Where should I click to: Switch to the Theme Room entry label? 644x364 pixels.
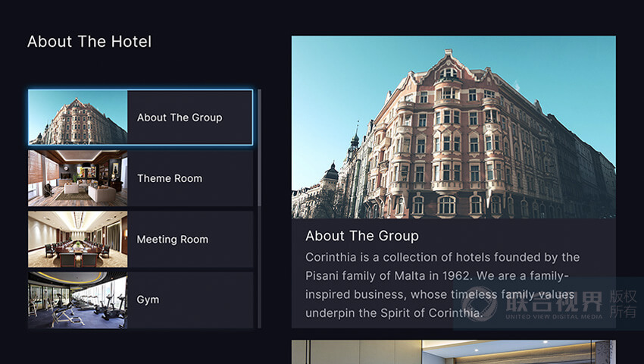point(170,178)
